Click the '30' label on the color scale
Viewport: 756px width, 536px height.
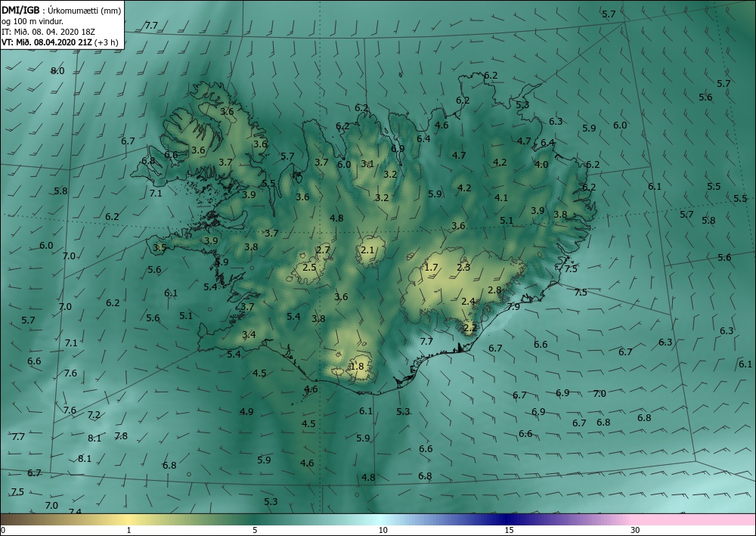(x=636, y=530)
